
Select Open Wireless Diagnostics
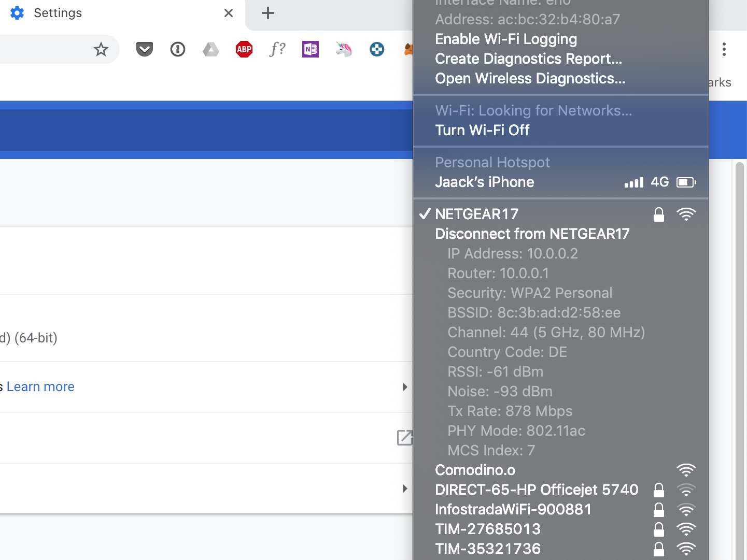530,79
